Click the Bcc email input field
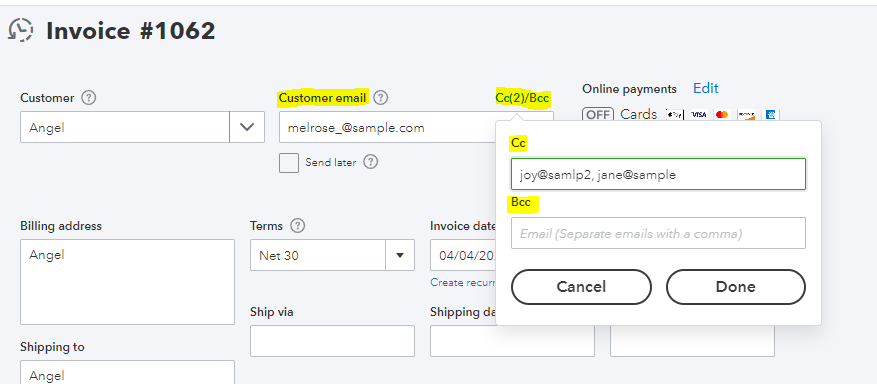877x384 pixels. (658, 233)
